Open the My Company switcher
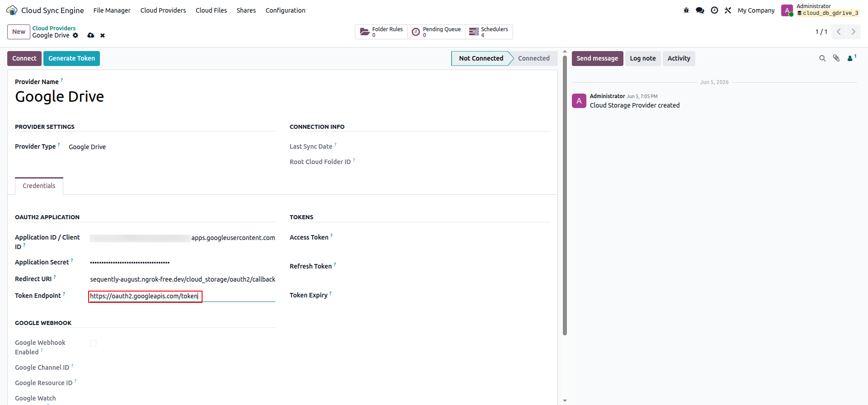The height and width of the screenshot is (405, 868). 756,10
